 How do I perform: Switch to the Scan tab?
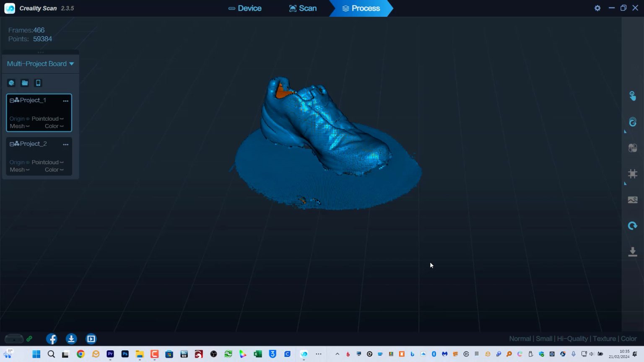303,8
